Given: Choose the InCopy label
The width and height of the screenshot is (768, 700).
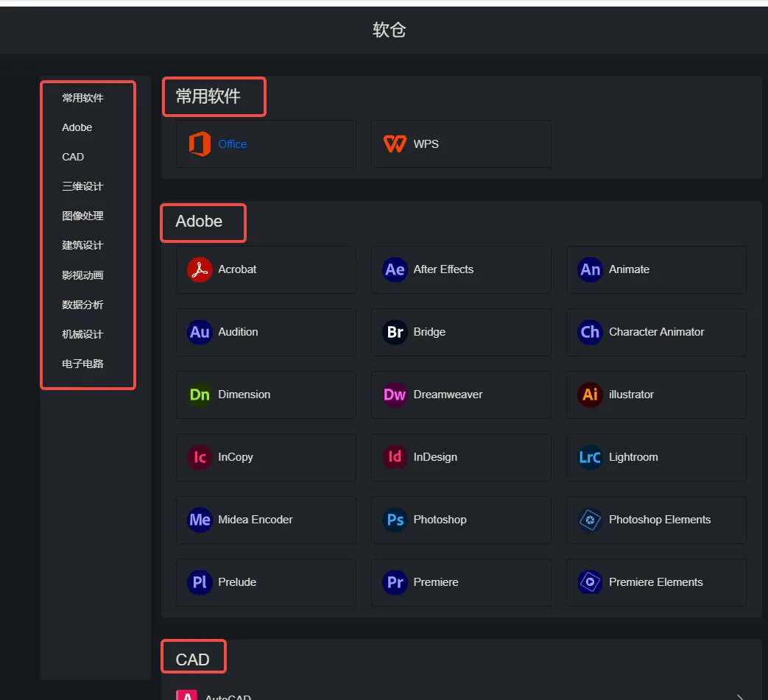Looking at the screenshot, I should 236,457.
